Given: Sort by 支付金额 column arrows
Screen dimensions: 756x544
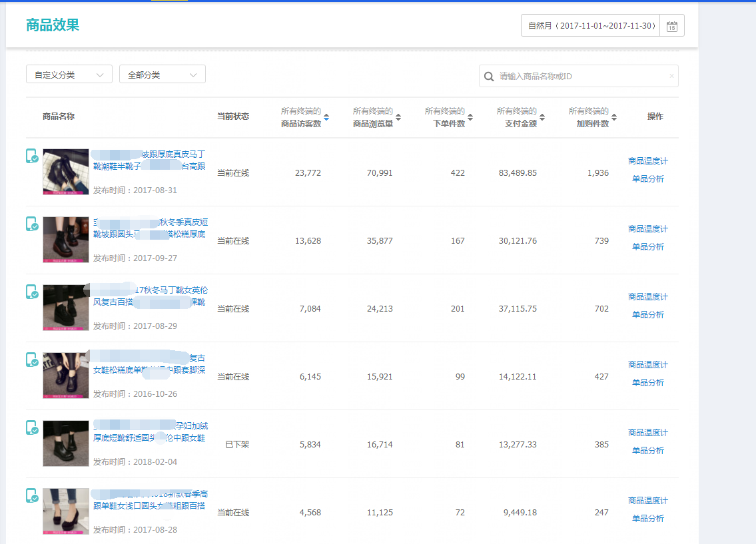Looking at the screenshot, I should (542, 117).
